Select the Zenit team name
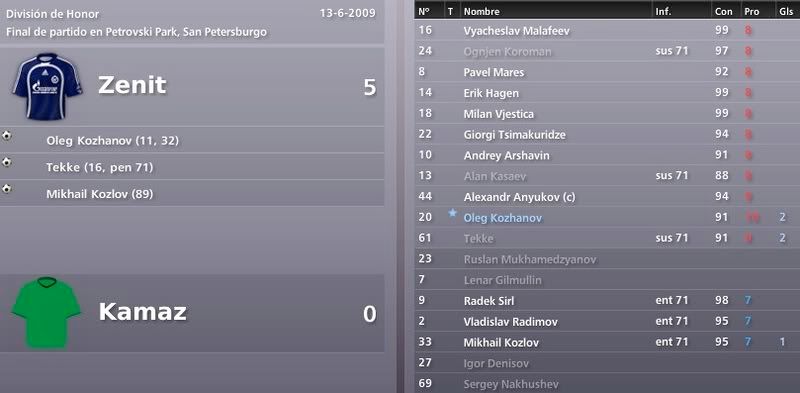 pos(132,85)
